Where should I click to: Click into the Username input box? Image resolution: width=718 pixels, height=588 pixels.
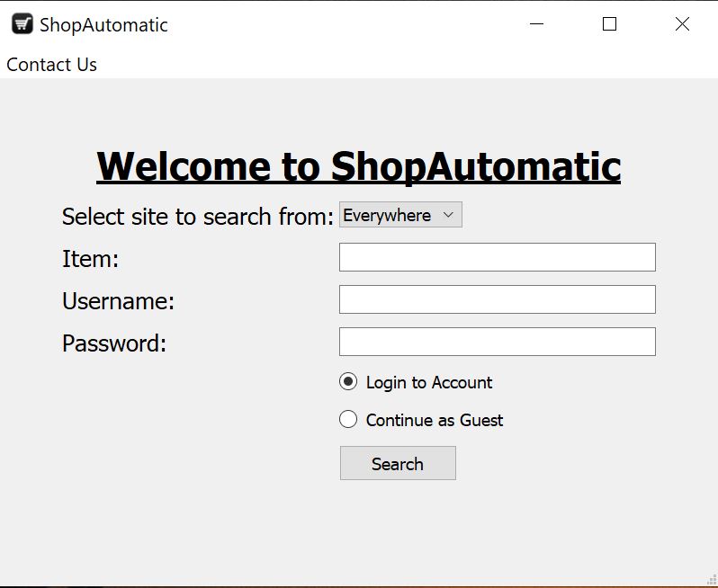click(x=497, y=299)
